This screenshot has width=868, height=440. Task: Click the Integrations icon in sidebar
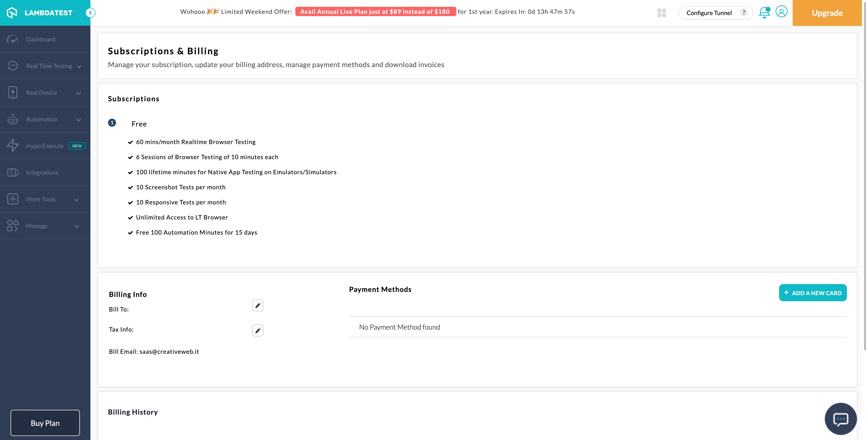point(13,172)
